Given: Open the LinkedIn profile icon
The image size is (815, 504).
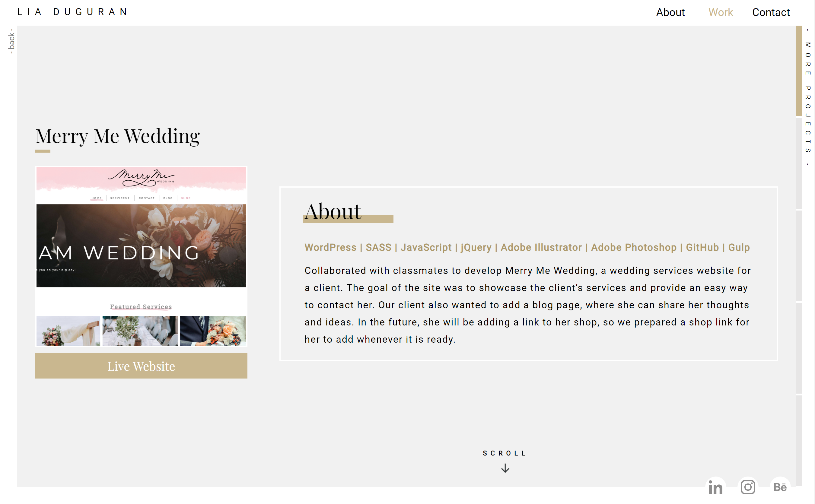Looking at the screenshot, I should 715,487.
